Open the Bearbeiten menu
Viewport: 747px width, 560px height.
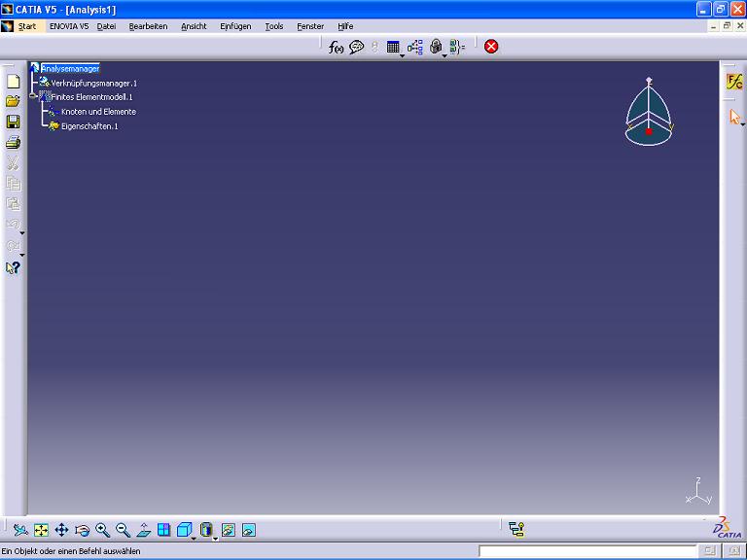point(148,26)
